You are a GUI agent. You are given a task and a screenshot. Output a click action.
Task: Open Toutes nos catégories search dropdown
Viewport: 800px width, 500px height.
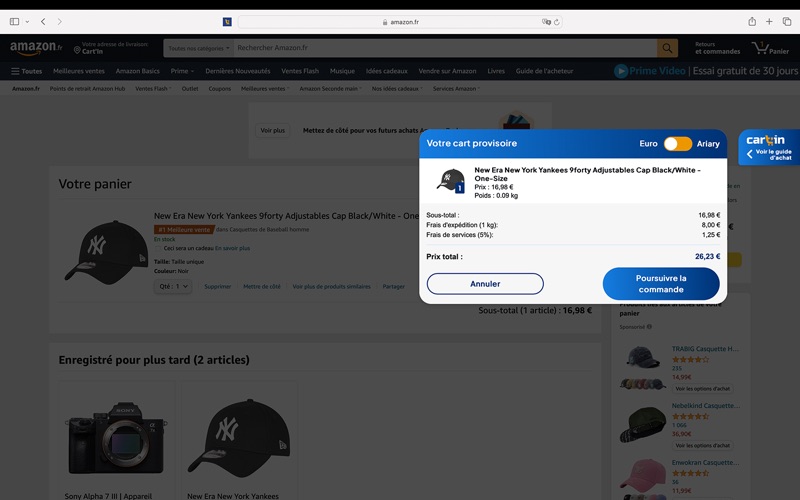point(198,48)
